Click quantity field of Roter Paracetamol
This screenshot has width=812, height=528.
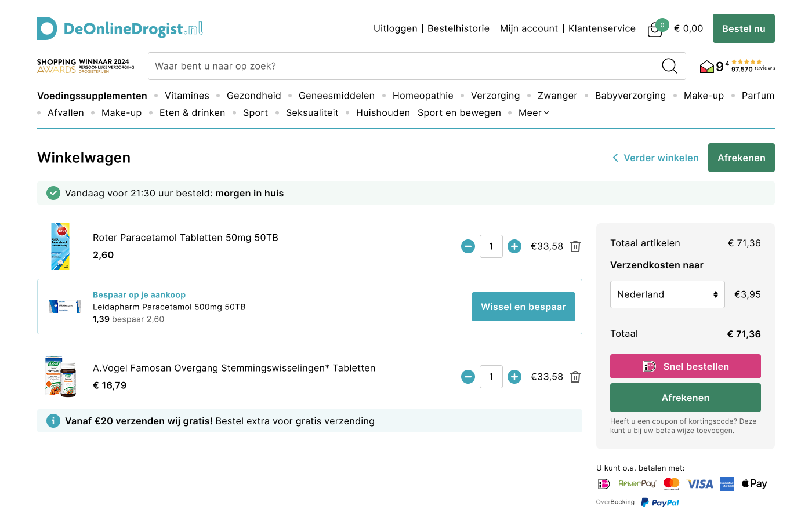491,246
